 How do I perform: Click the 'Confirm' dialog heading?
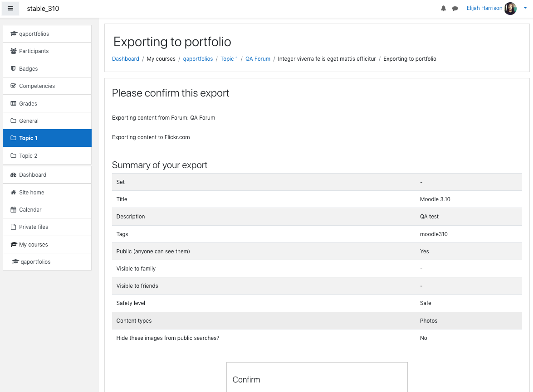tap(246, 380)
